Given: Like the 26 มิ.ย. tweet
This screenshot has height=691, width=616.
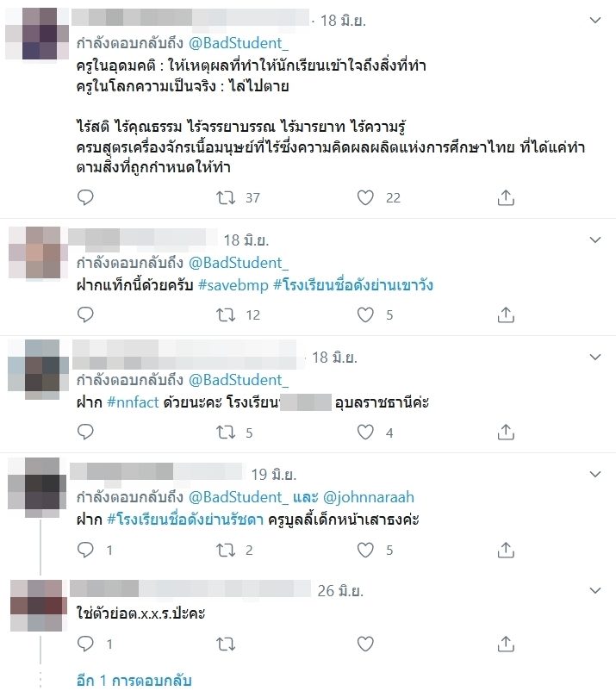Looking at the screenshot, I should [x=365, y=644].
